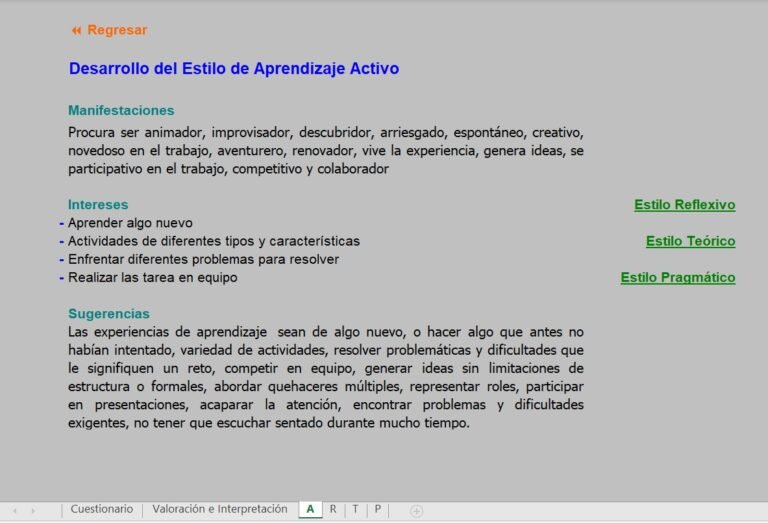Open the Estilo Reflexivo link
Viewport: 768px width, 523px height.
[x=685, y=205]
